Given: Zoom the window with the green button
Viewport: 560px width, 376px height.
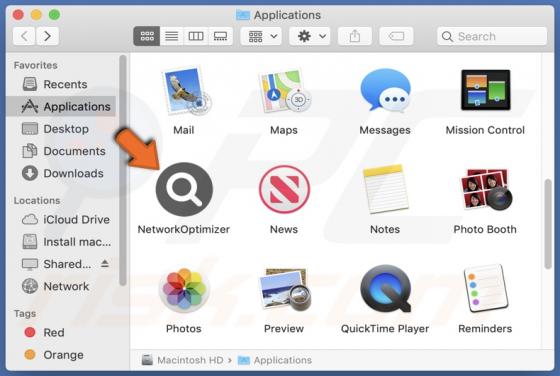Looking at the screenshot, I should tap(54, 15).
